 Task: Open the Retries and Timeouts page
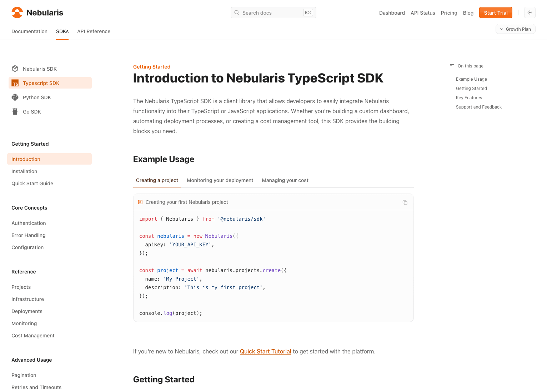(36, 387)
